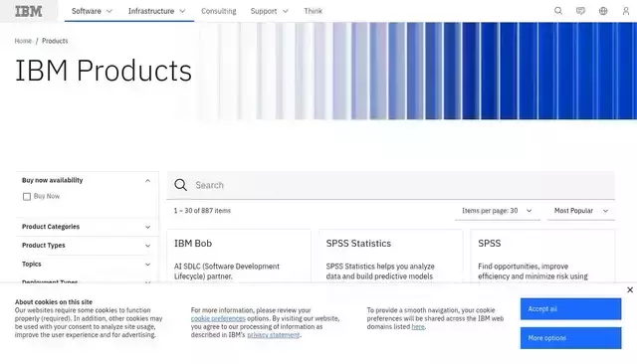Click the 'About cookies on this site' heading
The image size is (637, 364).
tap(54, 302)
